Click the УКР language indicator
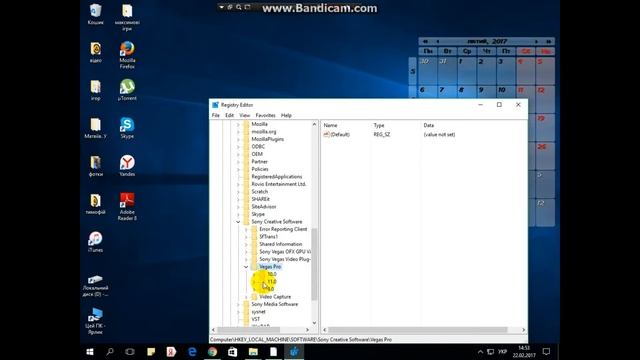The height and width of the screenshot is (360, 640). pos(503,351)
